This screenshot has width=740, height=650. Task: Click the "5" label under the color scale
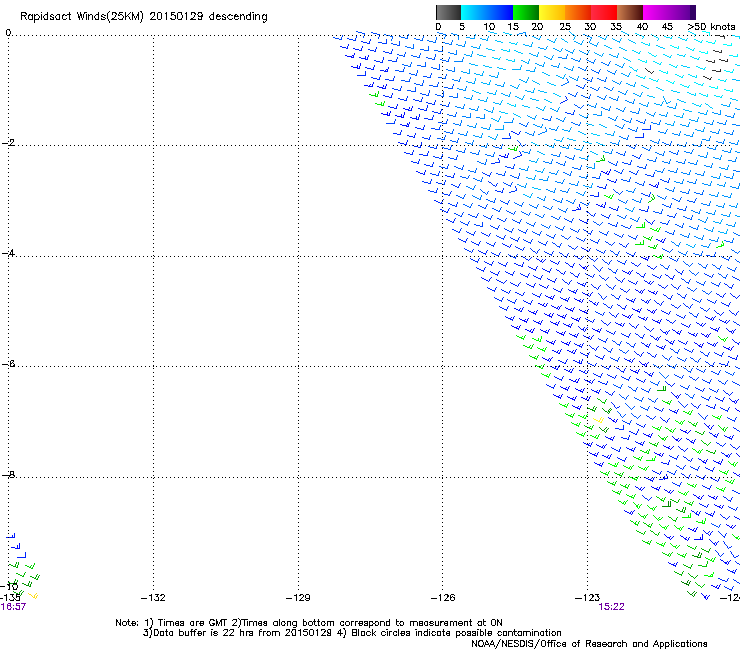462,26
